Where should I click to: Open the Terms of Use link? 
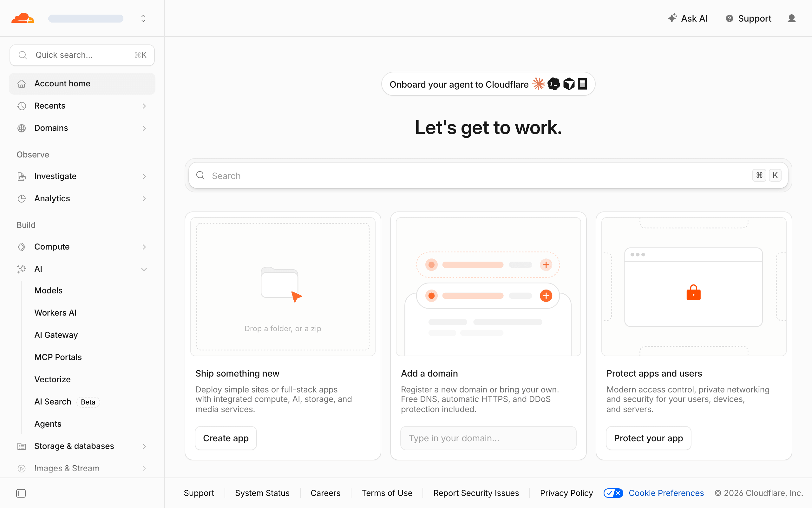387,493
